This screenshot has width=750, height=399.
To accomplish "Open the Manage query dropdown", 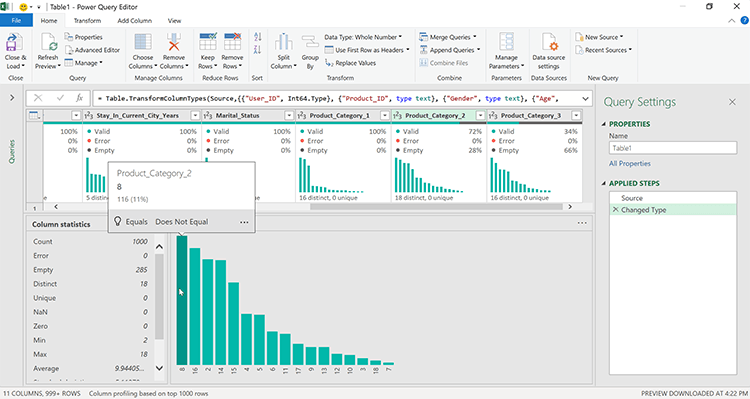I will pyautogui.click(x=84, y=63).
